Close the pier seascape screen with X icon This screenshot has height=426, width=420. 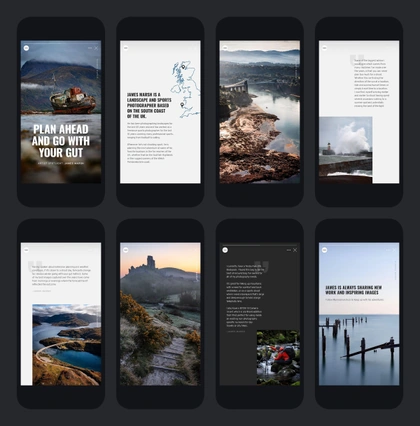coord(395,250)
